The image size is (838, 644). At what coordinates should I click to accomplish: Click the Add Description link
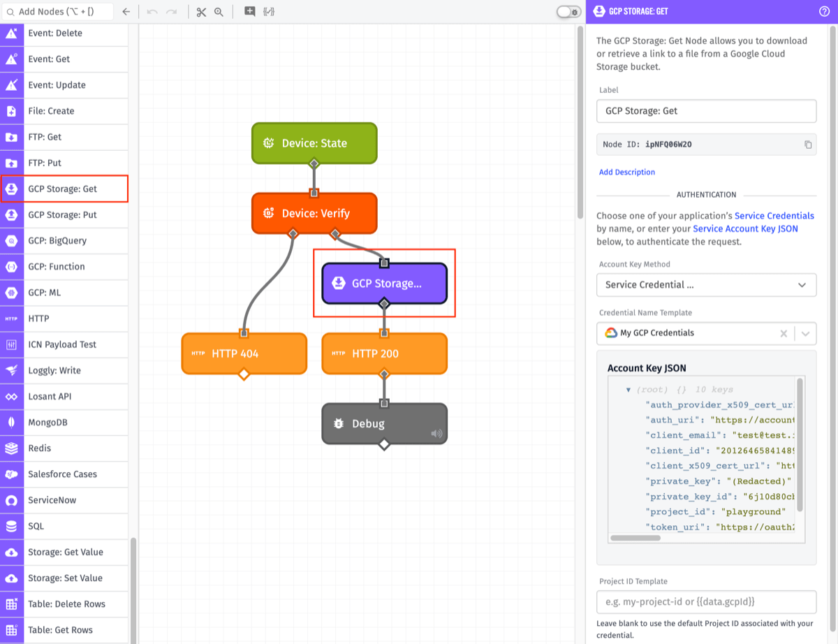point(627,172)
